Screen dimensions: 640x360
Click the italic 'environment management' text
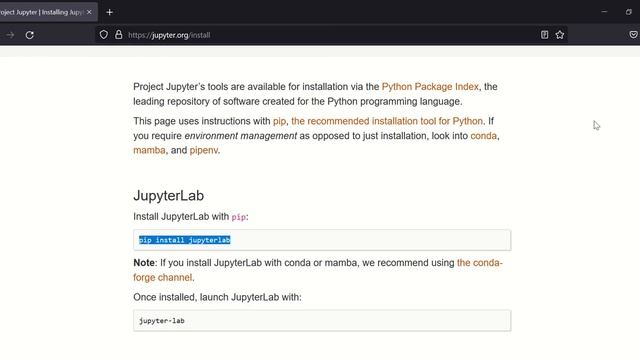click(x=240, y=136)
